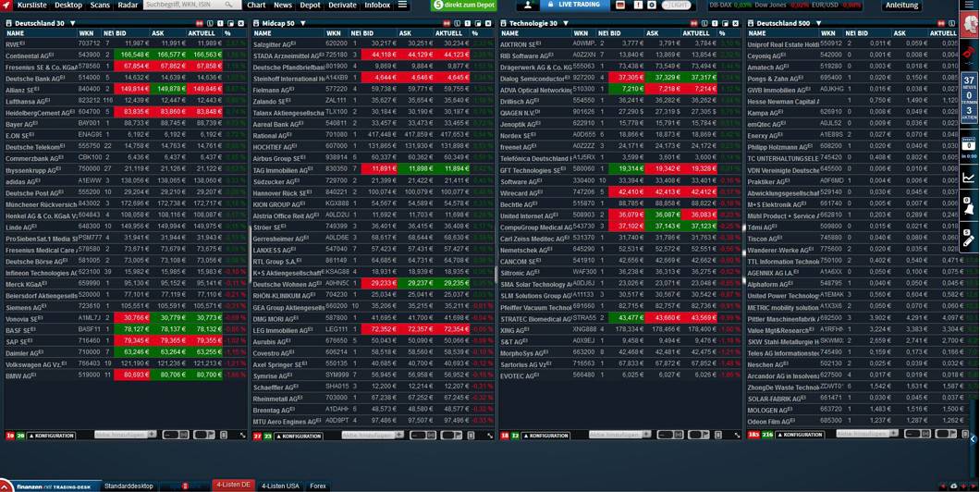Viewport: 980px width, 492px height.
Task: Click the expand arrows in Deutschland 30 footer
Action: coord(242,436)
